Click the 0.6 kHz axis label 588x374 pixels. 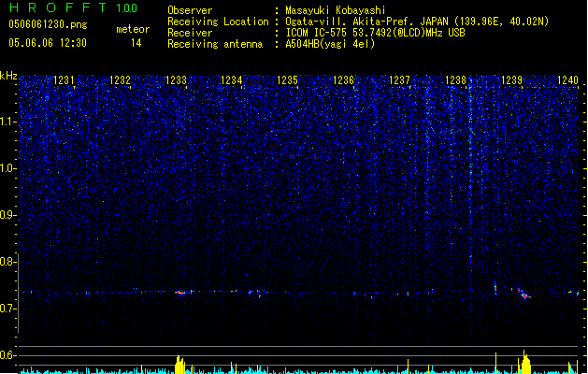point(8,355)
